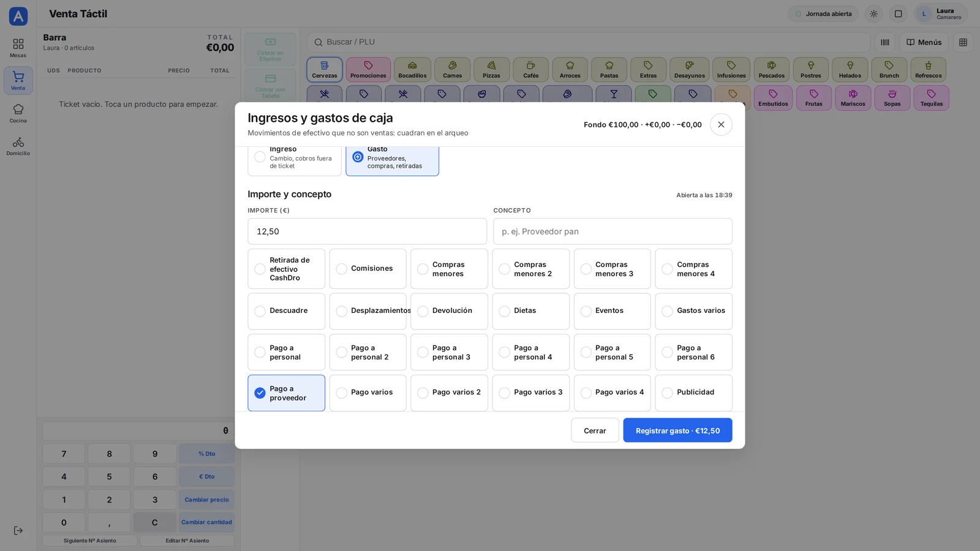This screenshot has height=551, width=980.
Task: Choose the Descuadre concept
Action: pyautogui.click(x=286, y=311)
